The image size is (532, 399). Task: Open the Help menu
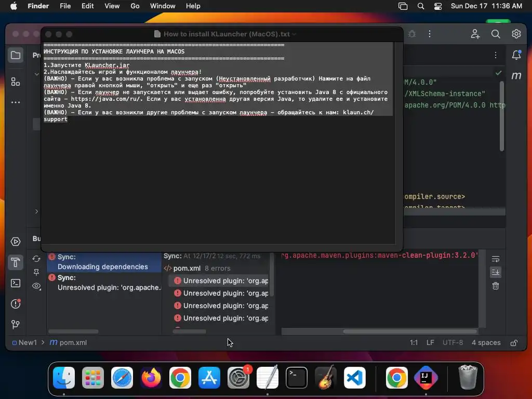193,6
